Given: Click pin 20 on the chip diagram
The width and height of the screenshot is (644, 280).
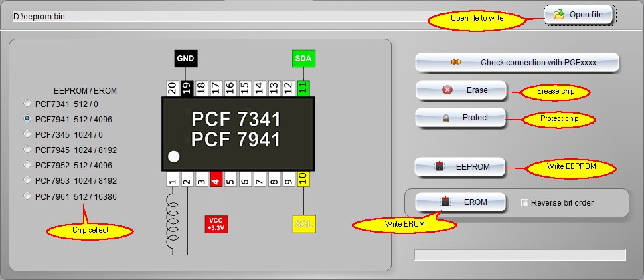Looking at the screenshot, I should click(173, 89).
